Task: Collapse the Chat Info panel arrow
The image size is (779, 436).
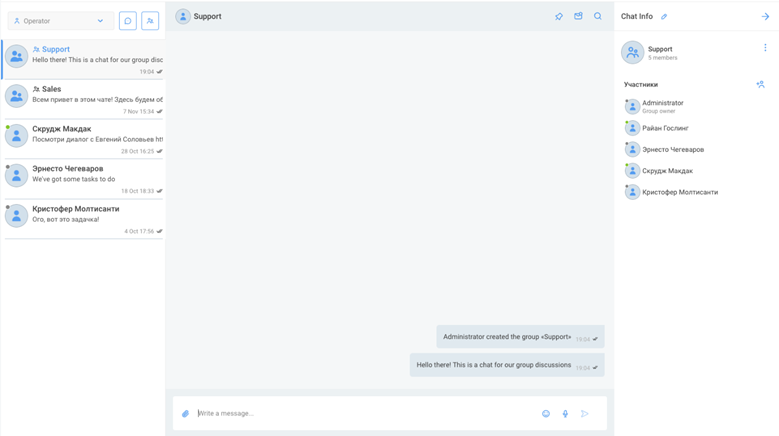Action: click(765, 16)
